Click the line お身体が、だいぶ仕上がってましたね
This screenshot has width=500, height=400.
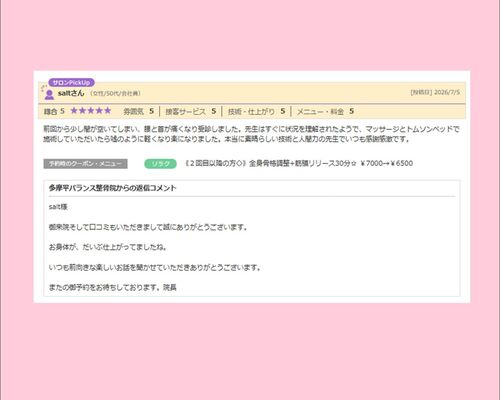pyautogui.click(x=108, y=247)
